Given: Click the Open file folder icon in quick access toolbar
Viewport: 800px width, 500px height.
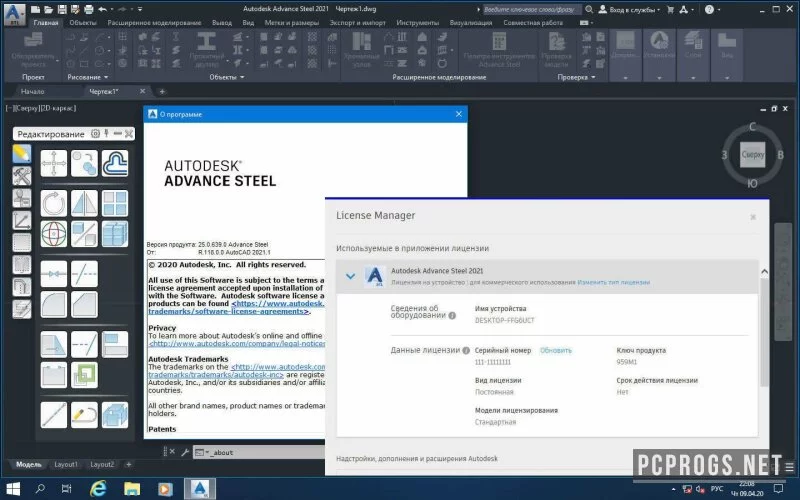Looking at the screenshot, I should click(x=48, y=9).
